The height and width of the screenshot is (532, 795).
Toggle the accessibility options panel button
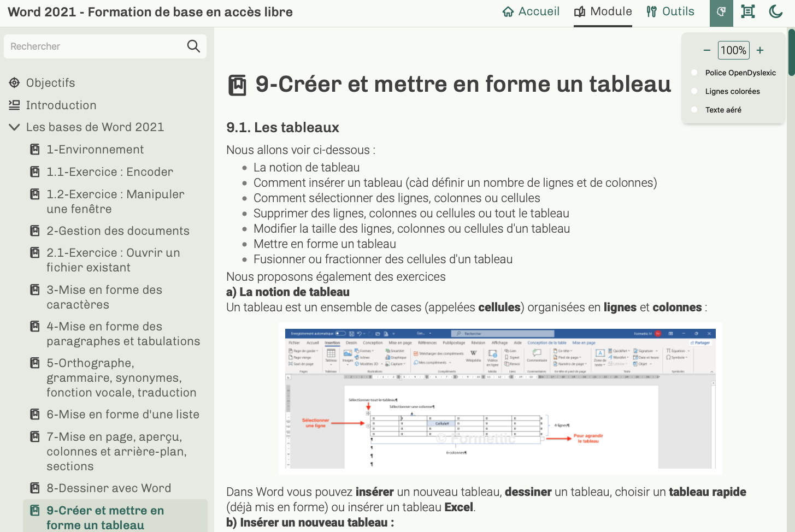click(721, 12)
